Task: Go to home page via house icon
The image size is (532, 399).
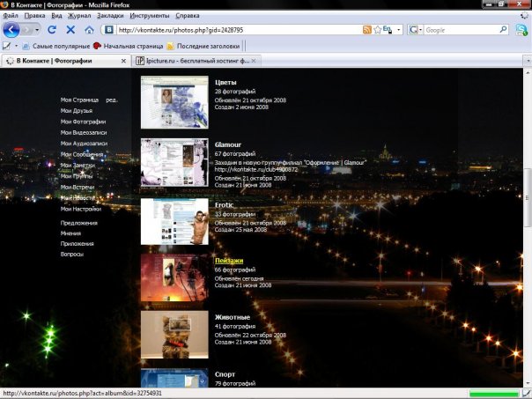Action: (89, 30)
